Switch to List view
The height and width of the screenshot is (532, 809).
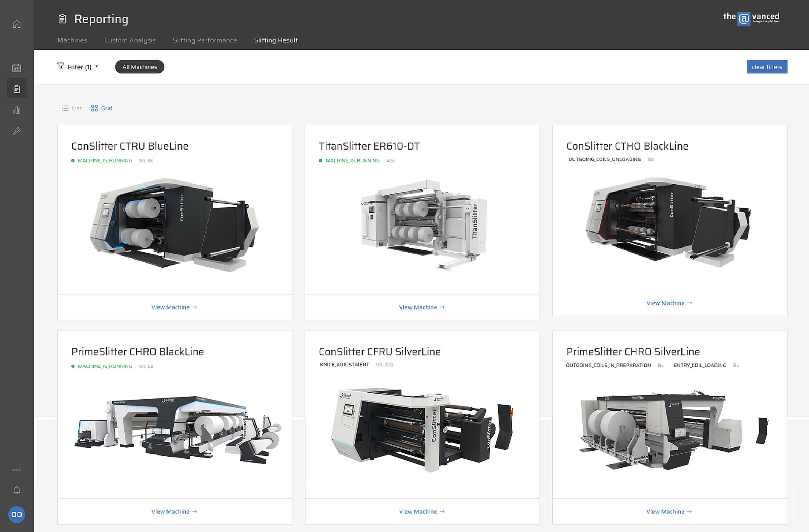pyautogui.click(x=72, y=109)
